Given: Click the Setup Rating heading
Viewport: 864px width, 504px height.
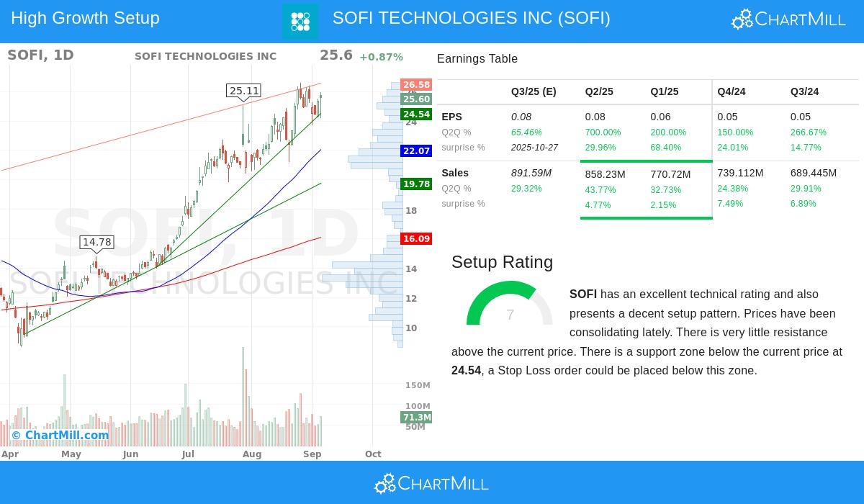Looking at the screenshot, I should [x=503, y=262].
